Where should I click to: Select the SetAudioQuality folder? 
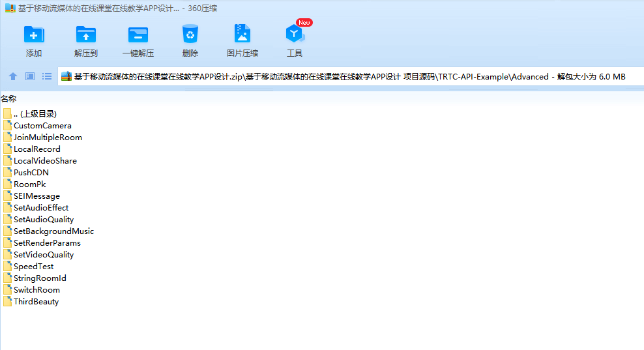tap(38, 220)
